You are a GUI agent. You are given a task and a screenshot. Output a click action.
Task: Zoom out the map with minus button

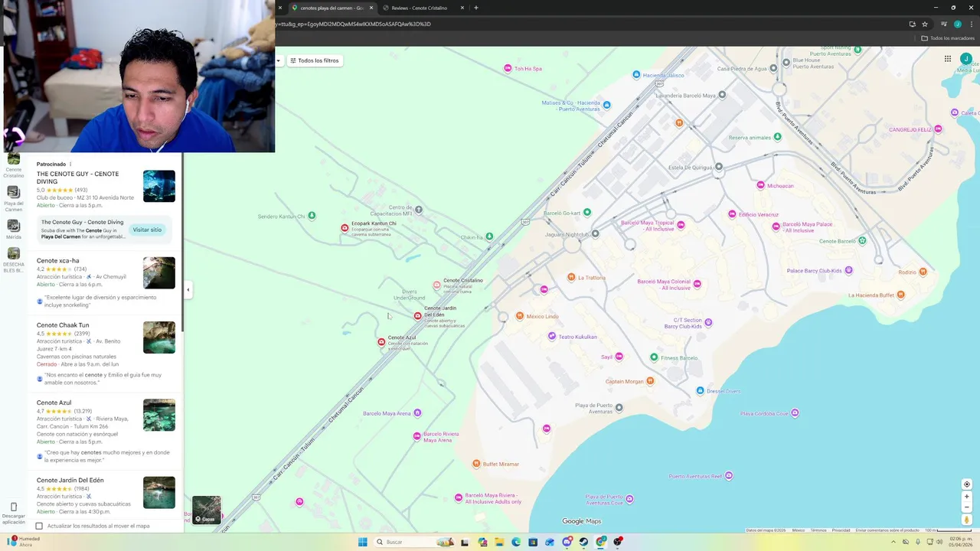click(x=967, y=507)
